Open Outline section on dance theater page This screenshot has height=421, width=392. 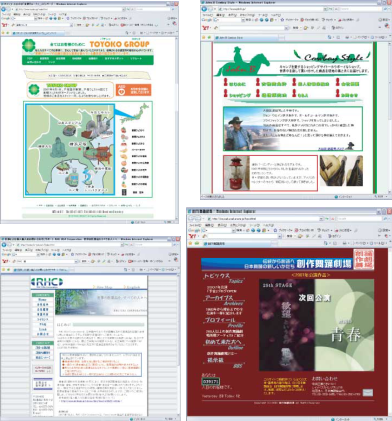click(x=224, y=345)
